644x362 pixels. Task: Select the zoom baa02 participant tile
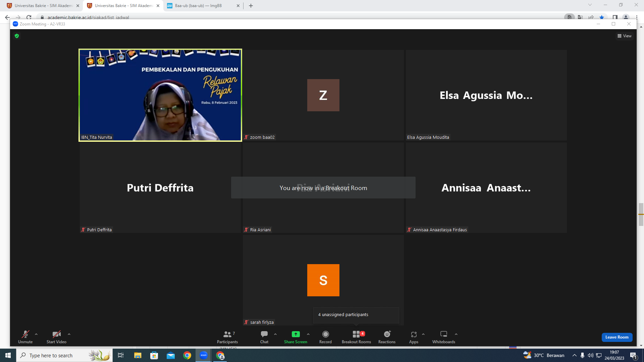tap(323, 95)
